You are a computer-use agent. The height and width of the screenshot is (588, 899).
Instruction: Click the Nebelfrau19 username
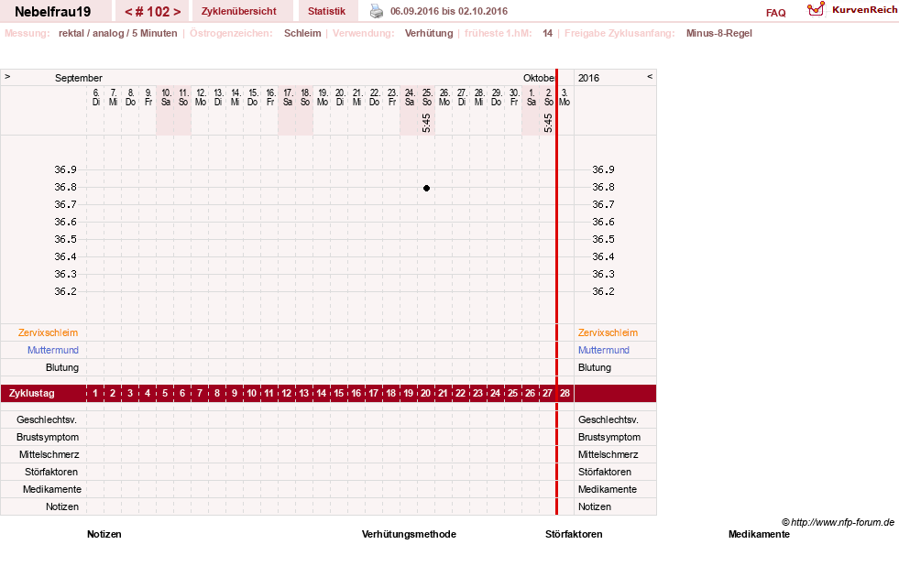(x=53, y=12)
